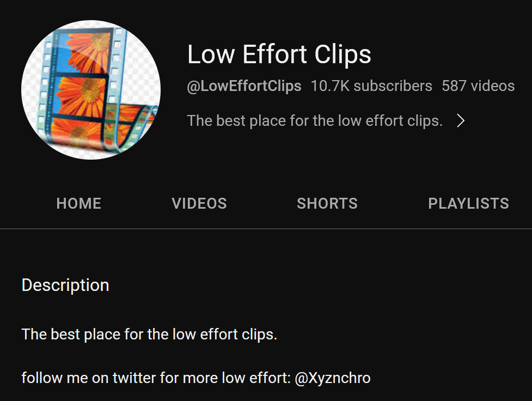Click the @Xyznchro twitter handle
The image size is (532, 401).
333,378
